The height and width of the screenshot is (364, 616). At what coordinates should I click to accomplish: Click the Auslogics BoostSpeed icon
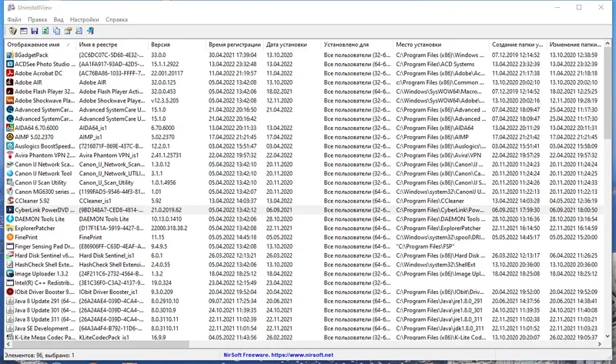[10, 146]
